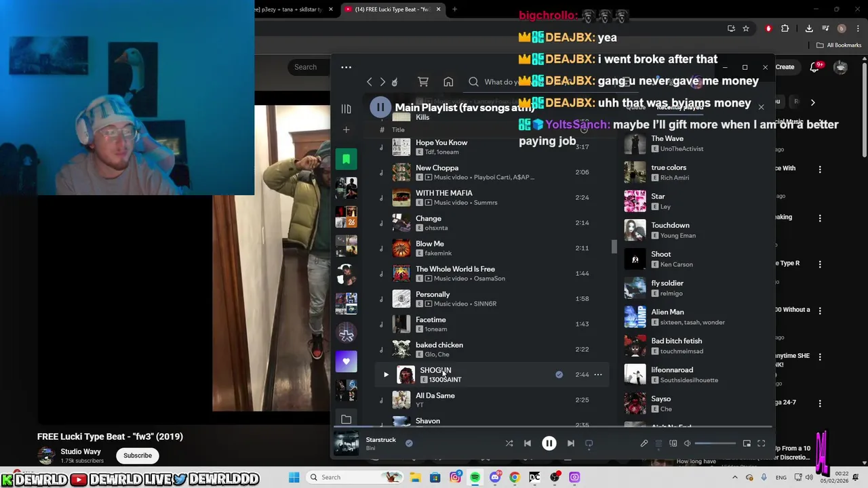Open YouTube notifications bell
The image size is (868, 488).
815,67
